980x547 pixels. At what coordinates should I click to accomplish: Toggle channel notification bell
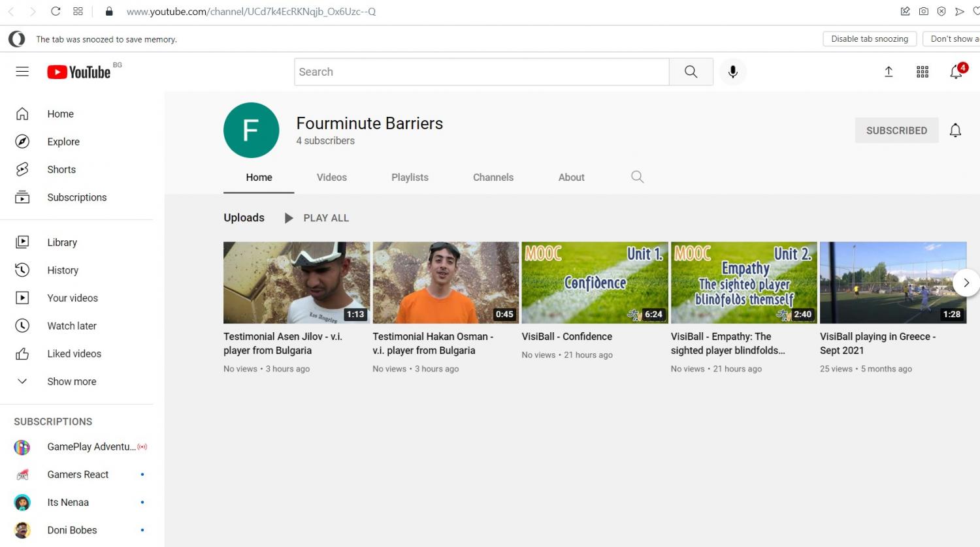pyautogui.click(x=955, y=131)
